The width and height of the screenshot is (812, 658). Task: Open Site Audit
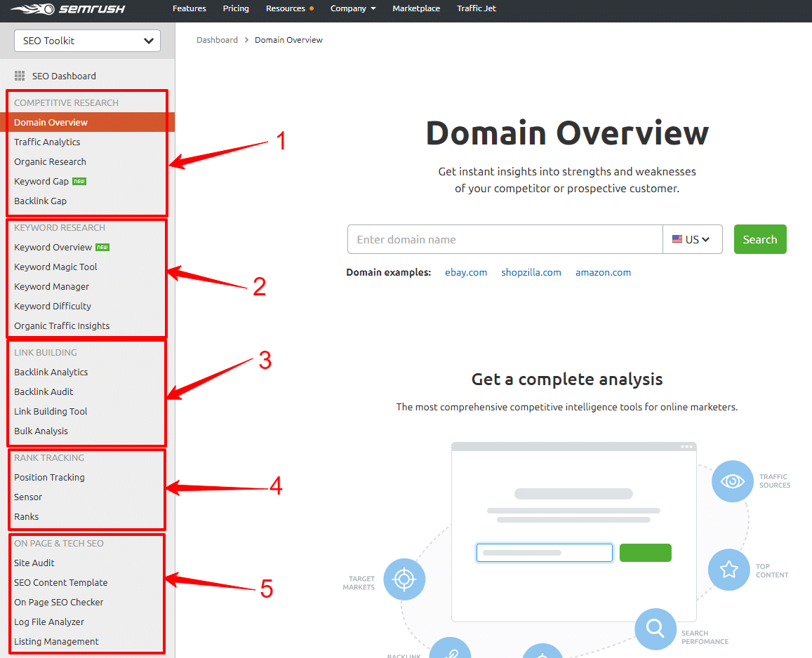coord(34,563)
